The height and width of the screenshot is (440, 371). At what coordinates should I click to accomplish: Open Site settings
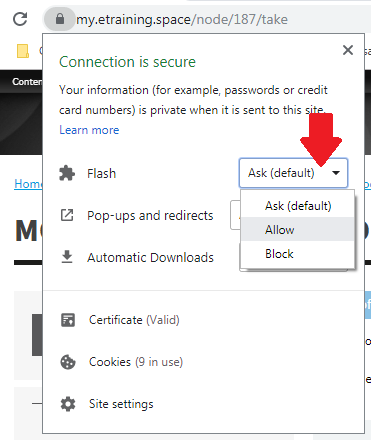(x=121, y=404)
